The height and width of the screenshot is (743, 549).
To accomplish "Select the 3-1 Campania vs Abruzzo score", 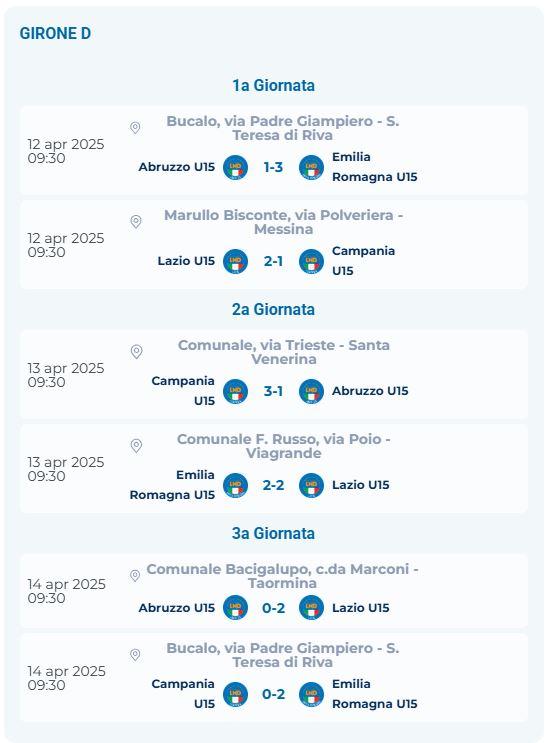I will click(x=273, y=391).
